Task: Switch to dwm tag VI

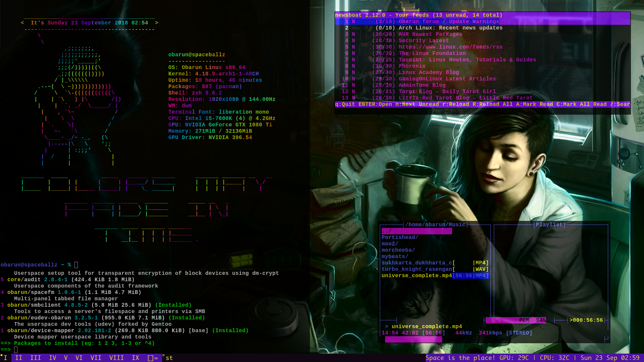Action: point(79,358)
